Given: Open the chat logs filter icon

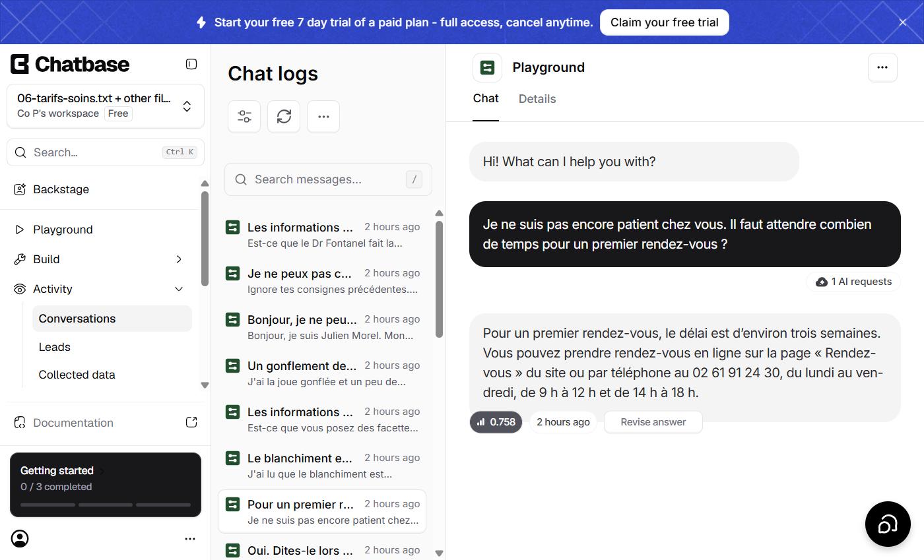Looking at the screenshot, I should pos(244,117).
